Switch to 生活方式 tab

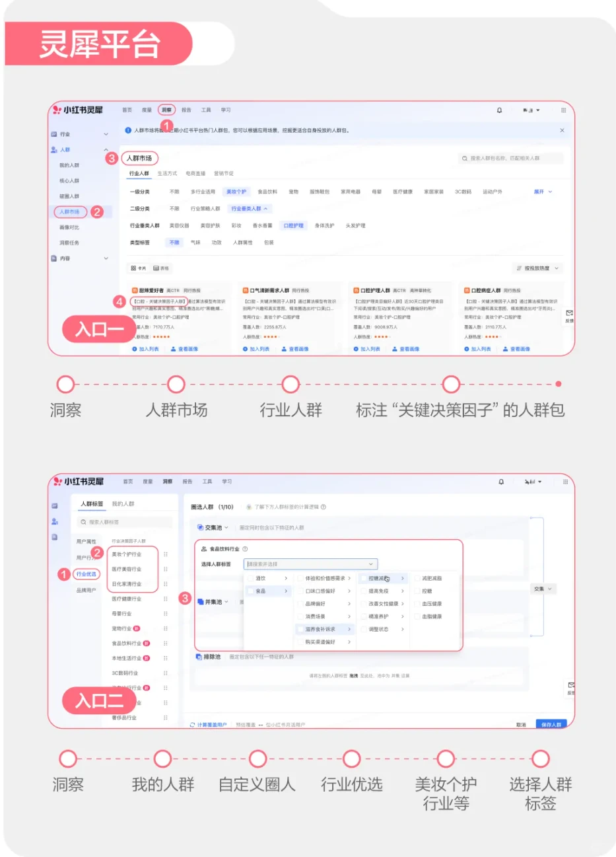click(x=167, y=174)
